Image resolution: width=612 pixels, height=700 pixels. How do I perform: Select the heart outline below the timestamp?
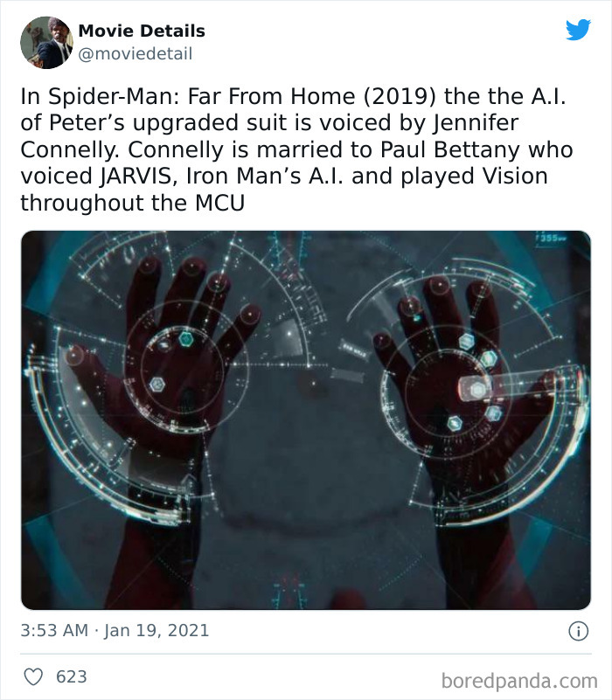(x=34, y=675)
